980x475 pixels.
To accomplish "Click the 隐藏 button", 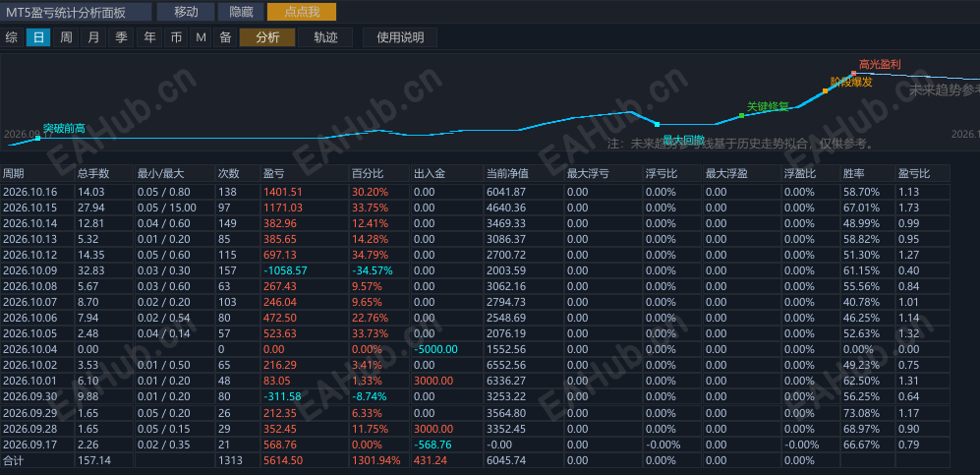I will (x=241, y=11).
